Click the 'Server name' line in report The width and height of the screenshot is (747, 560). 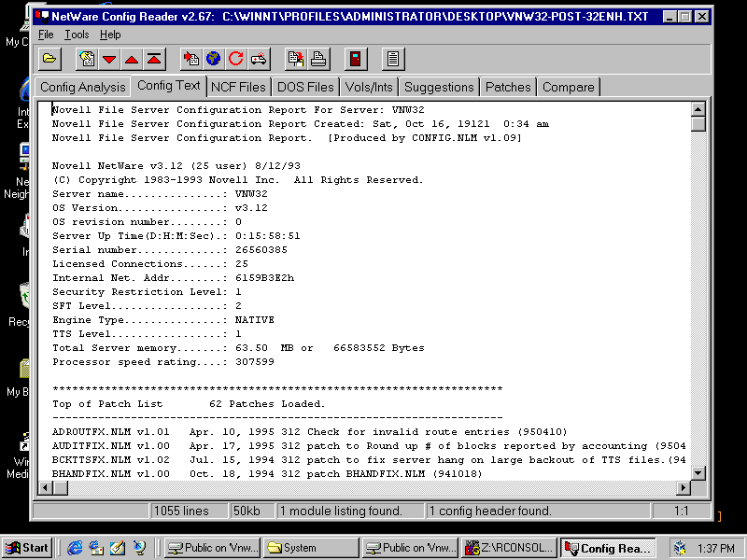click(160, 194)
